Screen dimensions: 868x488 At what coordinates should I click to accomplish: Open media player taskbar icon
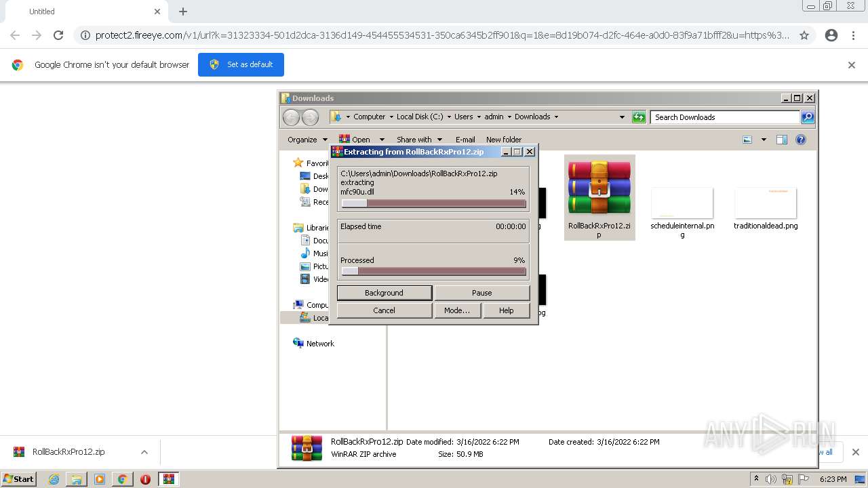[x=100, y=479]
